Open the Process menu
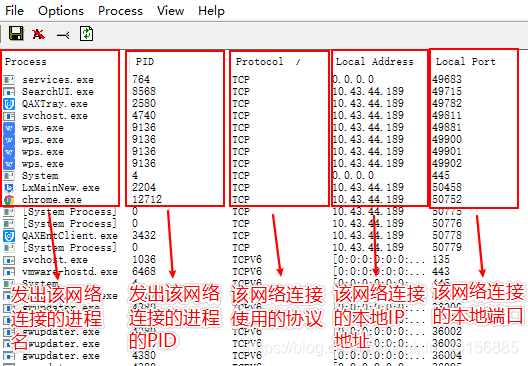 point(120,11)
